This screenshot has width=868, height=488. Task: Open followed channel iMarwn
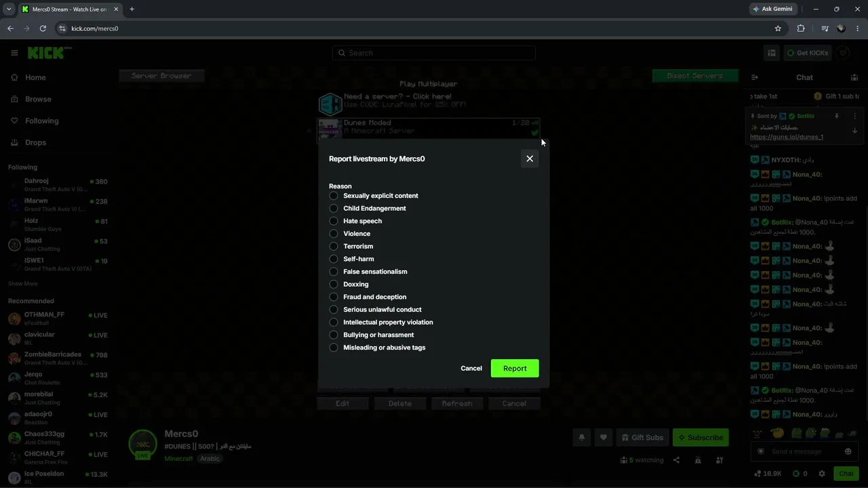pos(58,204)
